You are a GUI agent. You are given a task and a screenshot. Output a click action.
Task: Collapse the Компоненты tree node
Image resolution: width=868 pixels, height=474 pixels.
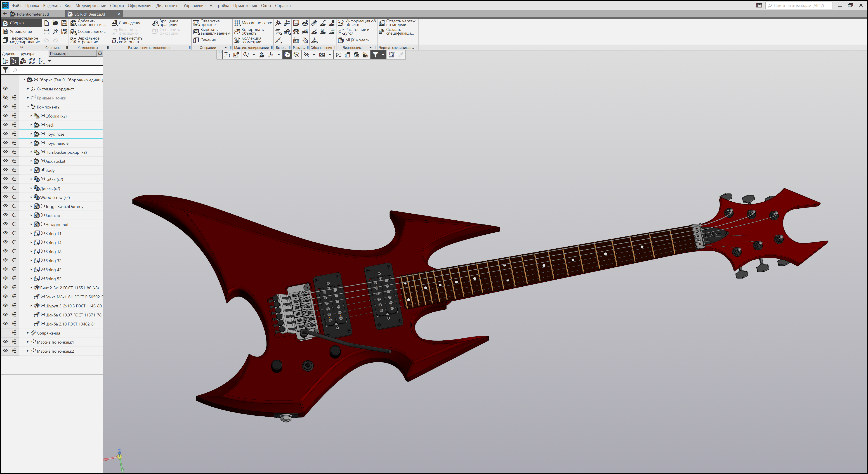click(28, 107)
